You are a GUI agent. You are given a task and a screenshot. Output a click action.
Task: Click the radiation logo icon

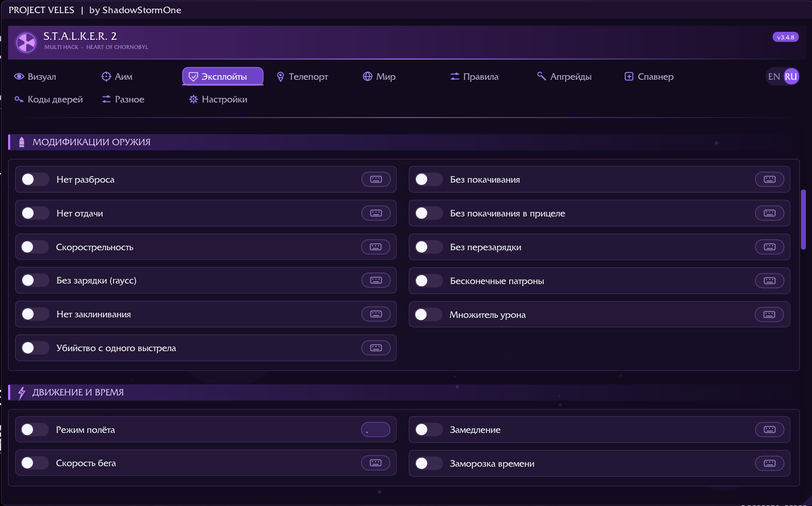[x=26, y=42]
